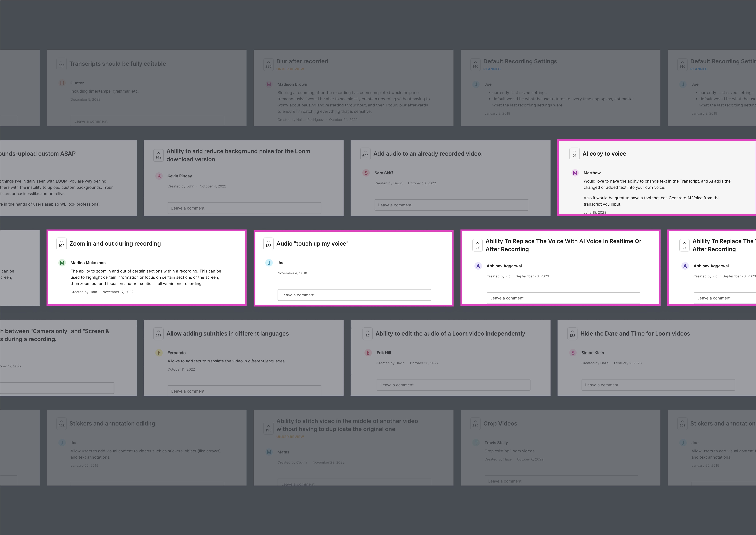Image resolution: width=756 pixels, height=535 pixels.
Task: Upvote 'Blur after recorded' request
Action: (268, 64)
